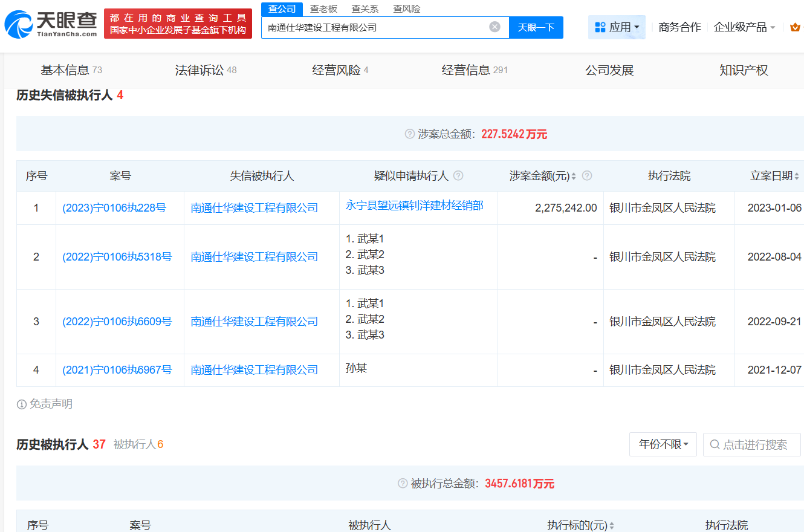Switch to the 查老板 search tab
This screenshot has width=804, height=532.
(323, 9)
